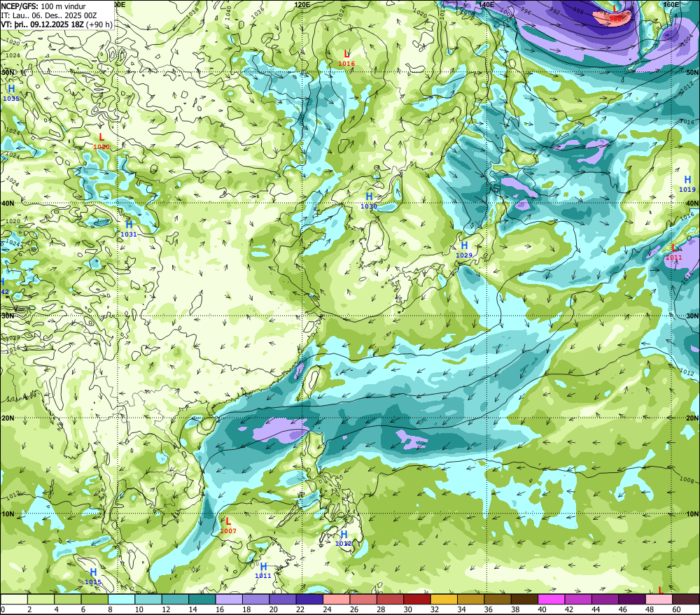Select the H 1030 marker near Korea
The height and width of the screenshot is (615, 700).
pyautogui.click(x=369, y=200)
